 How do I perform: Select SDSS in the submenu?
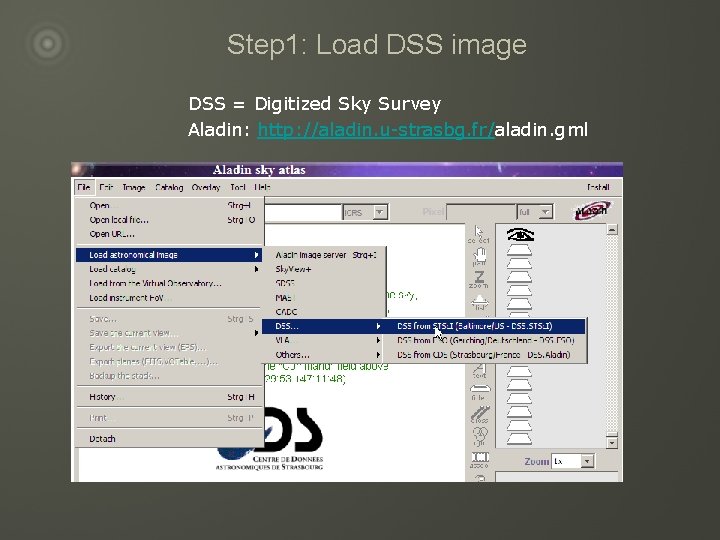324,283
